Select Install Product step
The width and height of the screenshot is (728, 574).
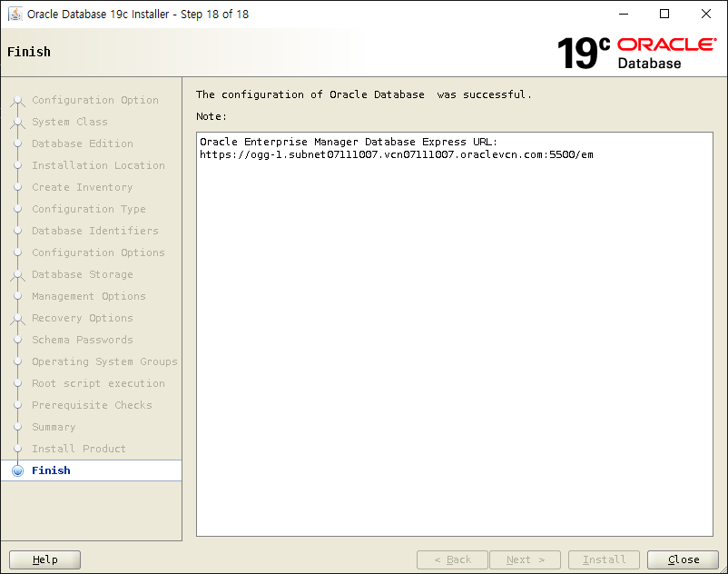pyautogui.click(x=78, y=449)
